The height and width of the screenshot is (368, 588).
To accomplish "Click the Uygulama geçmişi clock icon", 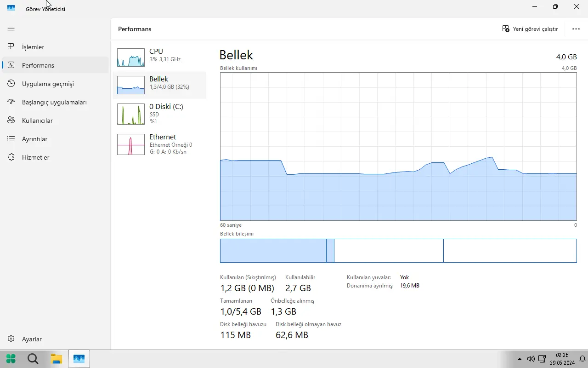I will 11,84.
